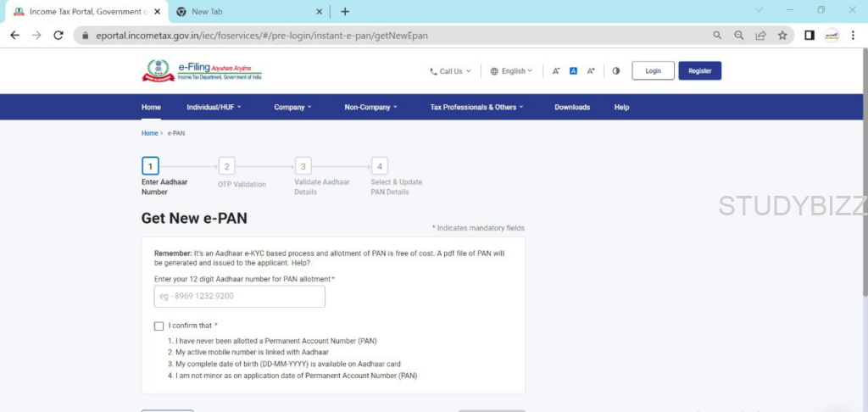Click the Aadhaar number input field
Viewport: 868px width, 412px height.
240,297
